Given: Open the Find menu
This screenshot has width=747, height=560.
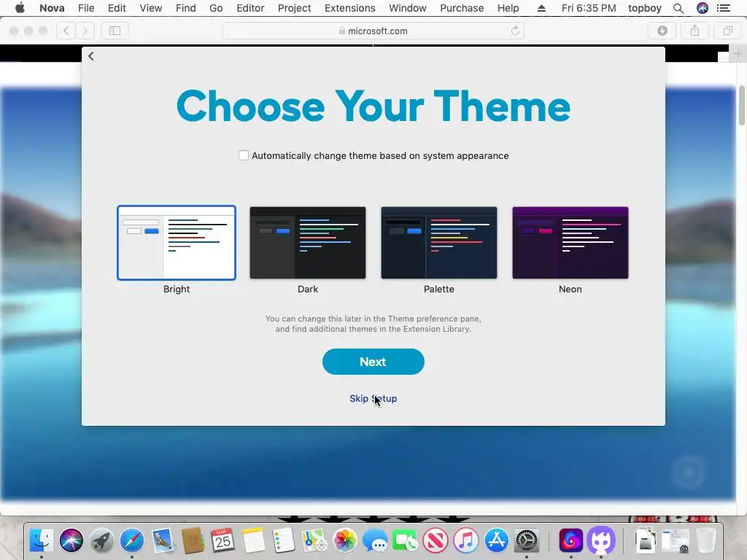Looking at the screenshot, I should click(185, 8).
